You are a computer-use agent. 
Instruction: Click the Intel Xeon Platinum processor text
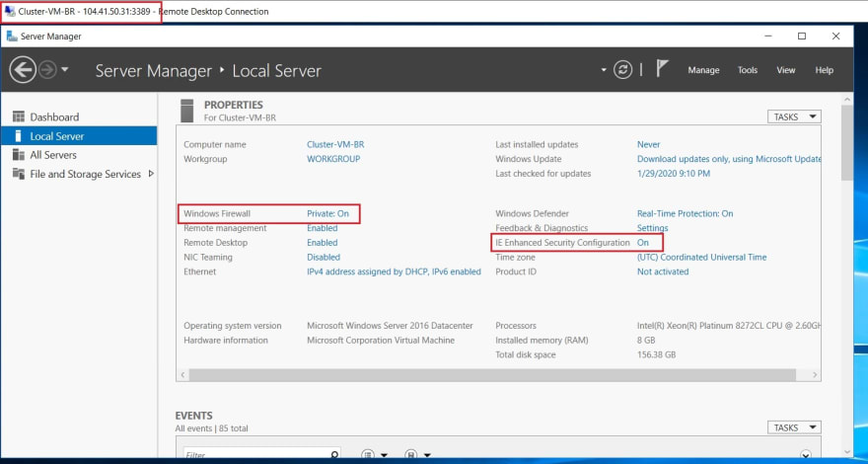729,326
